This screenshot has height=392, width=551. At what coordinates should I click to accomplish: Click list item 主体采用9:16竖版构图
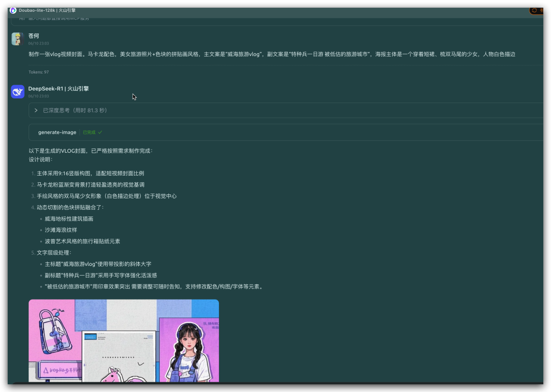(90, 174)
